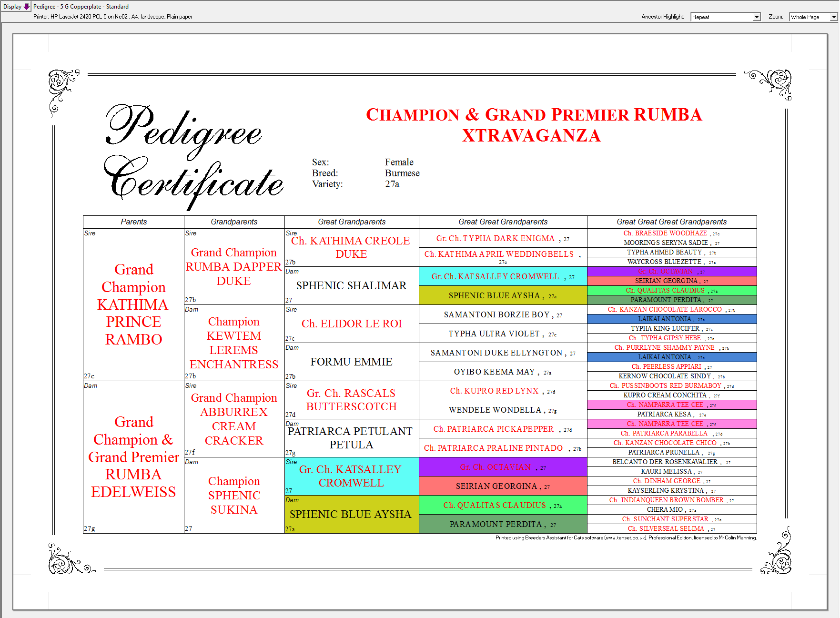Image resolution: width=840 pixels, height=618 pixels.
Task: Click Typha King Lucifer entry
Action: pyautogui.click(x=672, y=329)
